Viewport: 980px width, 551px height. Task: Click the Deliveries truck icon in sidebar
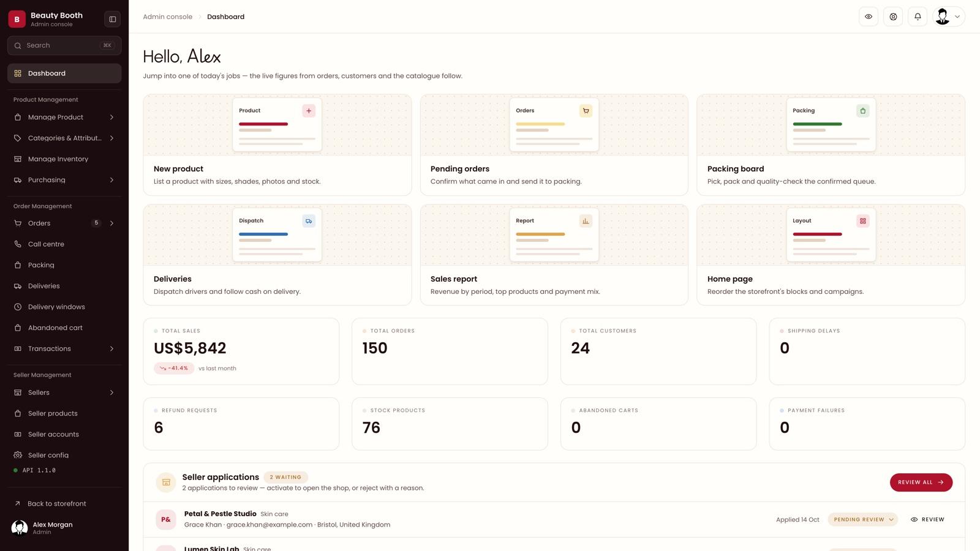18,286
